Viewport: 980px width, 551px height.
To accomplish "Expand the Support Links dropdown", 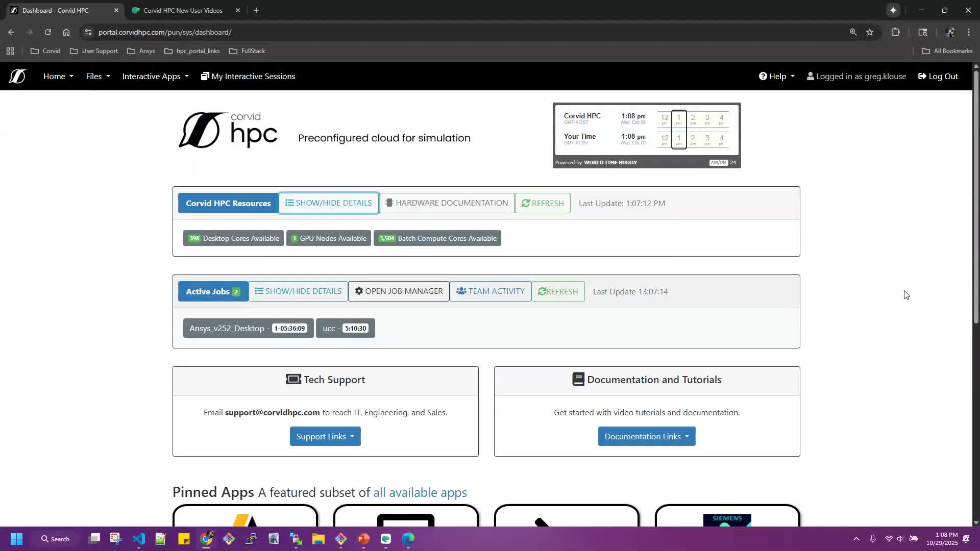I will coord(325,436).
